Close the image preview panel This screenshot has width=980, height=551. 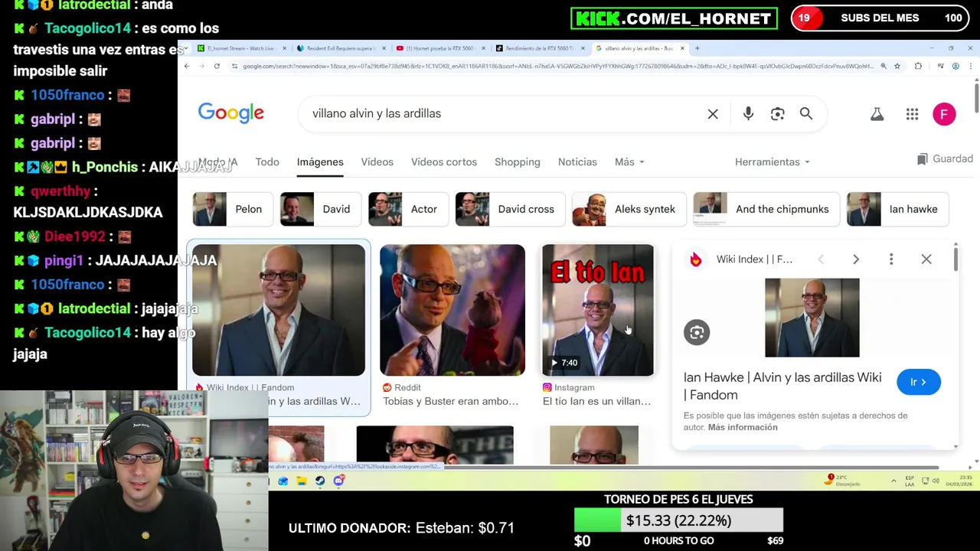[x=926, y=259]
